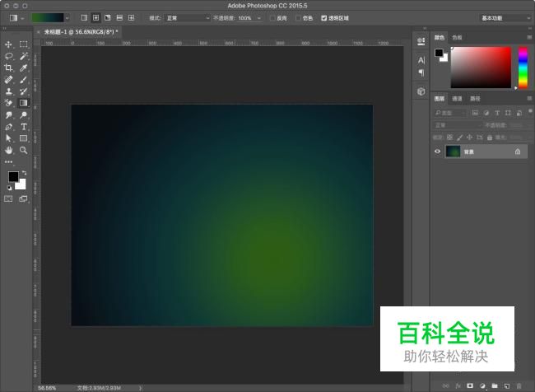Hide the 背景 layer with eye icon
Viewport: 535px width, 392px height.
(x=438, y=152)
